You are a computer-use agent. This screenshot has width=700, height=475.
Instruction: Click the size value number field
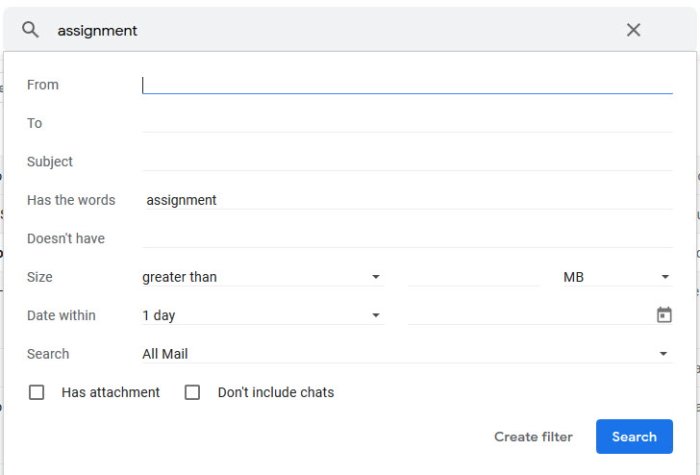tap(473, 277)
